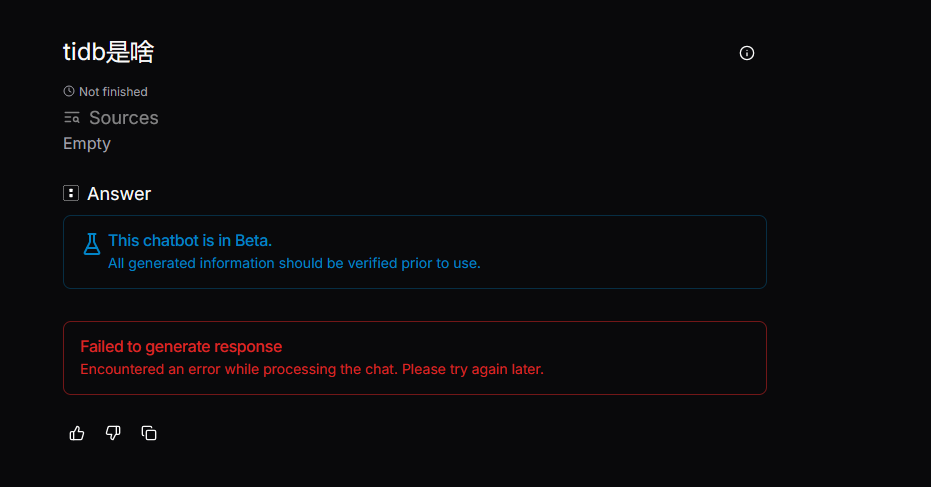Select the Answer heading

119,194
